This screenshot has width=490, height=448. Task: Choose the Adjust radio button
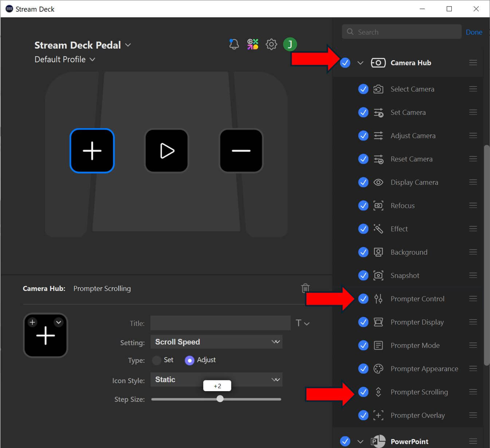[189, 360]
